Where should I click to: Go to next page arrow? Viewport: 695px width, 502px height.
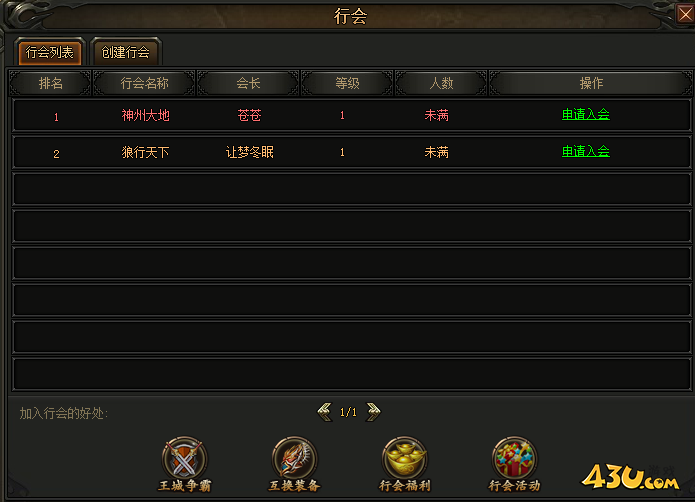373,412
